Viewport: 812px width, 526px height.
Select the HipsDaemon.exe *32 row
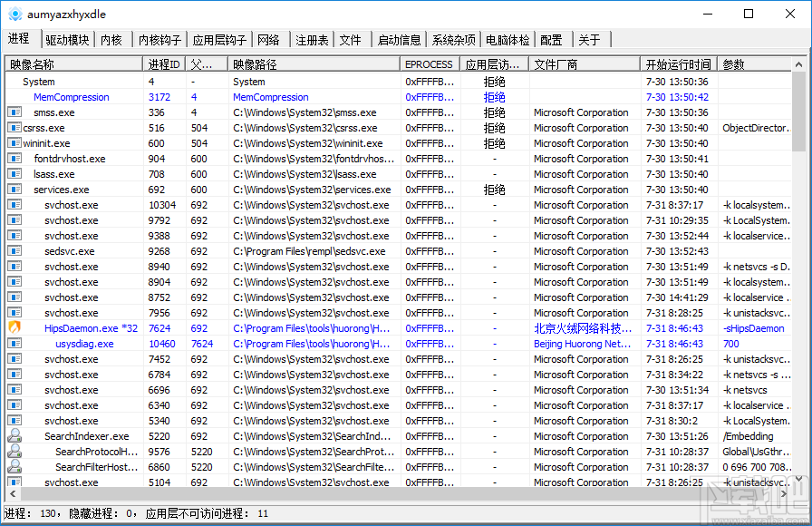[x=398, y=328]
